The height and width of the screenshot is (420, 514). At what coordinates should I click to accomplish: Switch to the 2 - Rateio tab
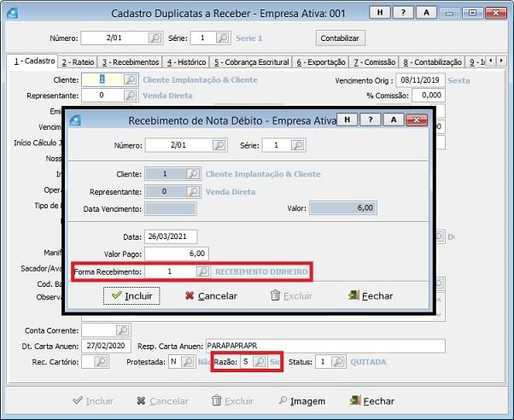(78, 62)
